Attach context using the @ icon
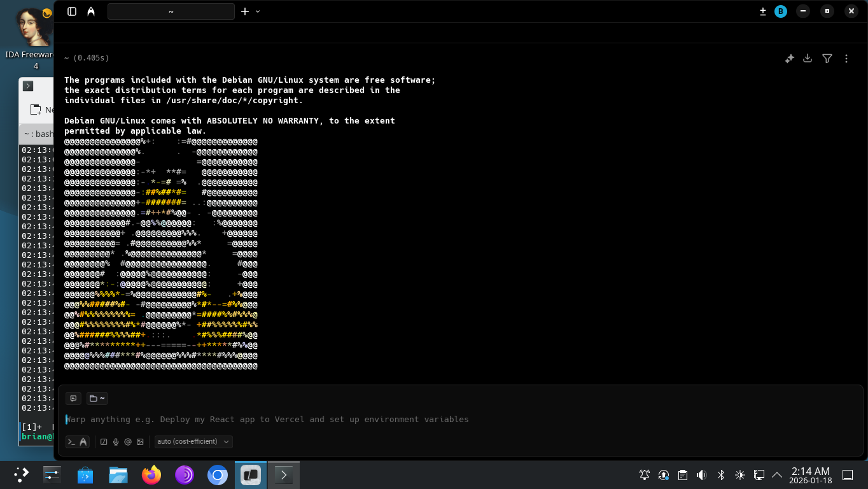The image size is (868, 489). [128, 442]
